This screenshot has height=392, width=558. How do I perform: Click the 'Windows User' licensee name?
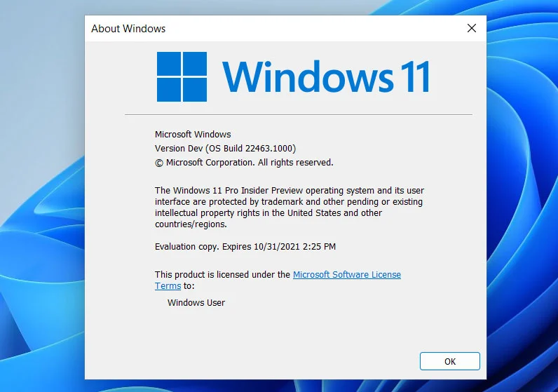coord(196,303)
